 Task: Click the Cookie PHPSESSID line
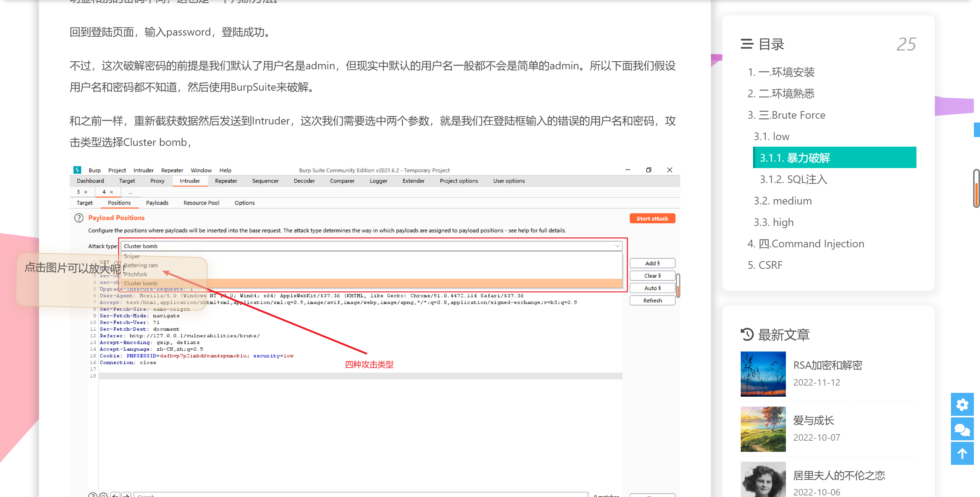click(196, 356)
